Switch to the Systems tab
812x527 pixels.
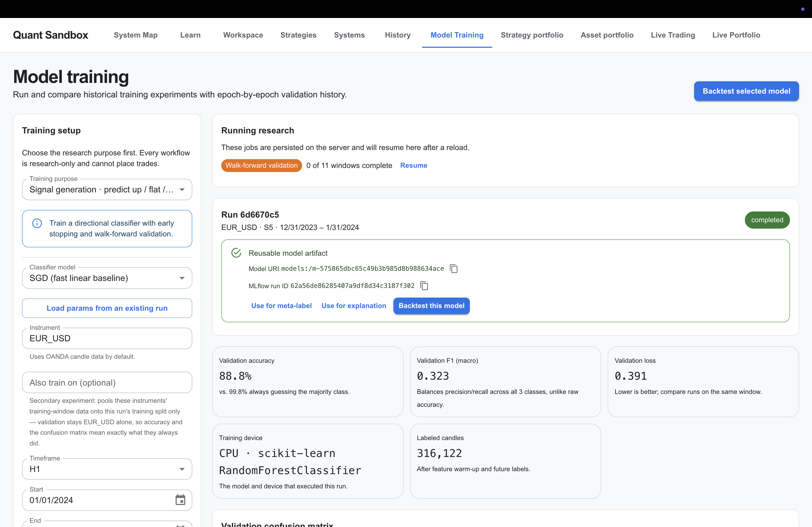[349, 35]
